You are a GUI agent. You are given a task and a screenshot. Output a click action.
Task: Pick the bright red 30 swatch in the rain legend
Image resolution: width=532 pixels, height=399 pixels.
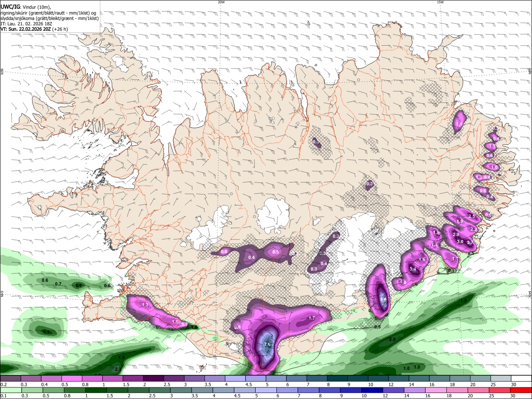point(521,390)
